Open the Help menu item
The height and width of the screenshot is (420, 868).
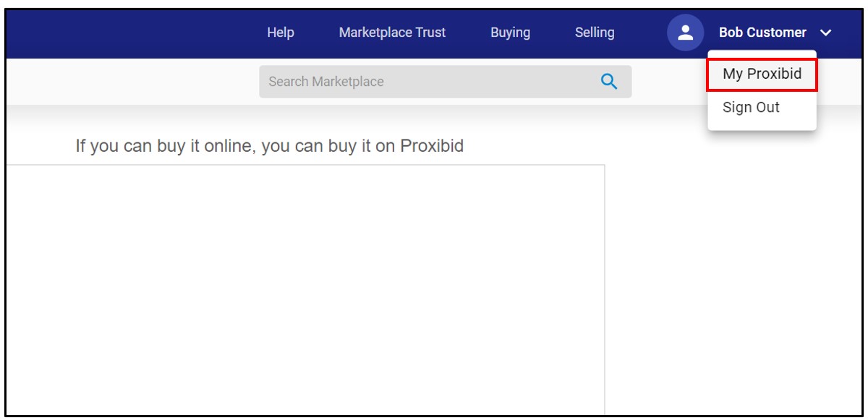coord(280,33)
